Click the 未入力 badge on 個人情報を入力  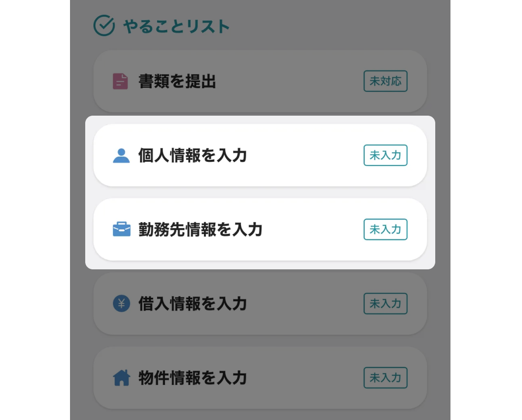385,155
